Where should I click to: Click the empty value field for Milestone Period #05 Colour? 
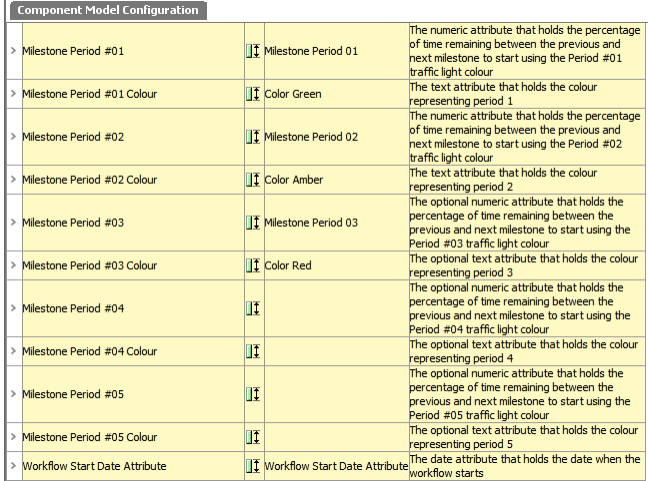[336, 437]
